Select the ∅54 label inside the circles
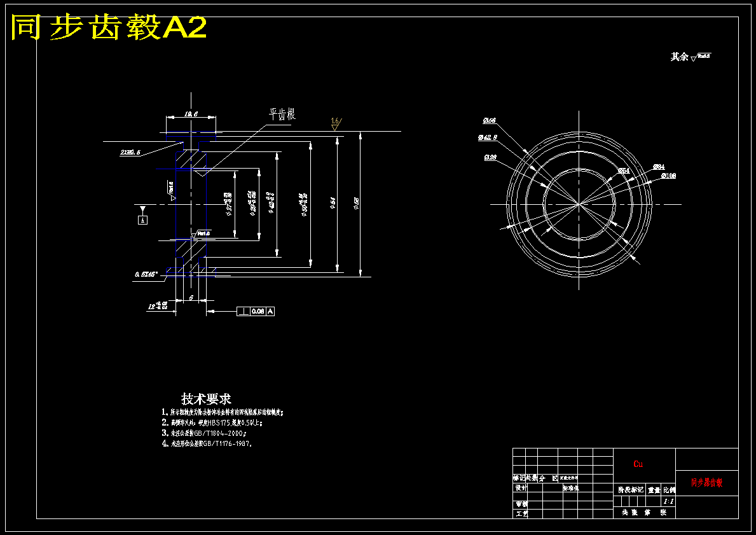 coord(624,170)
